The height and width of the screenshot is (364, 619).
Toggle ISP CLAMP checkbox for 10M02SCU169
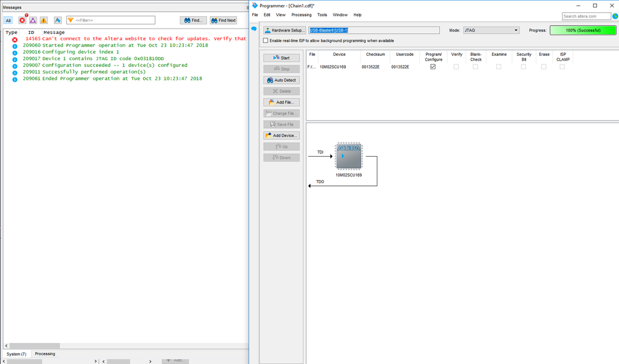tap(562, 67)
